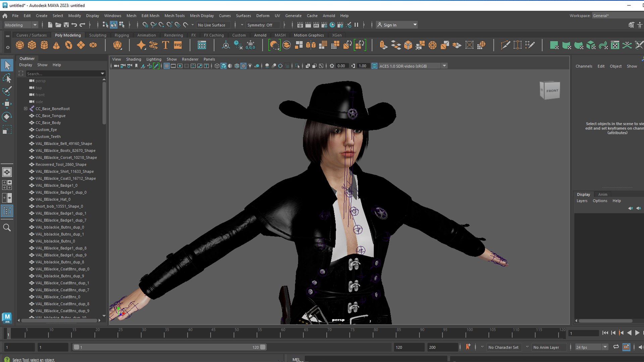Click the Extrude shelf icon
The width and height of the screenshot is (644, 362).
point(383,45)
